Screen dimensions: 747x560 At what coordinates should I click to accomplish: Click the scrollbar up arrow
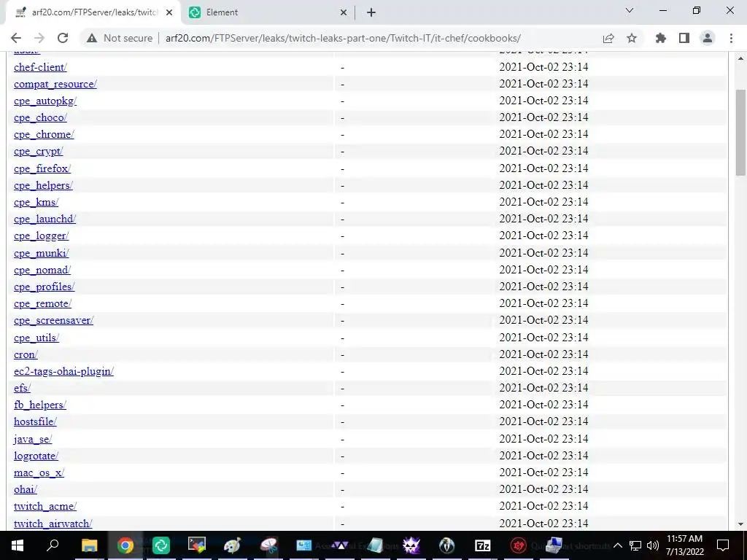[740, 58]
